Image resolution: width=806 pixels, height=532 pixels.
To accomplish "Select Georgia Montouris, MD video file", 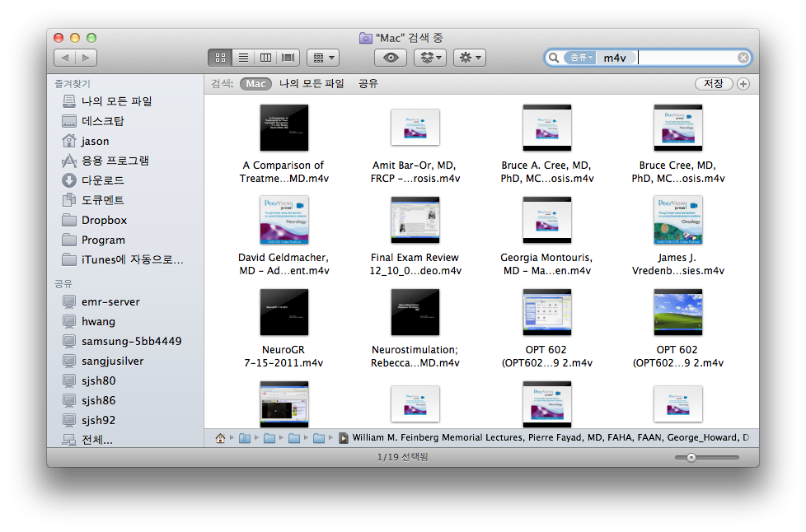I will 547,220.
